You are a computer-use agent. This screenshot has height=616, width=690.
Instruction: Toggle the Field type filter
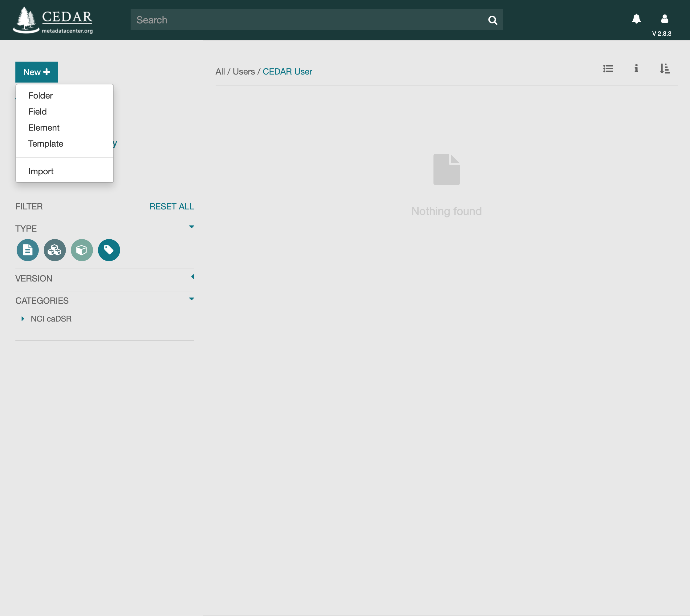(82, 250)
